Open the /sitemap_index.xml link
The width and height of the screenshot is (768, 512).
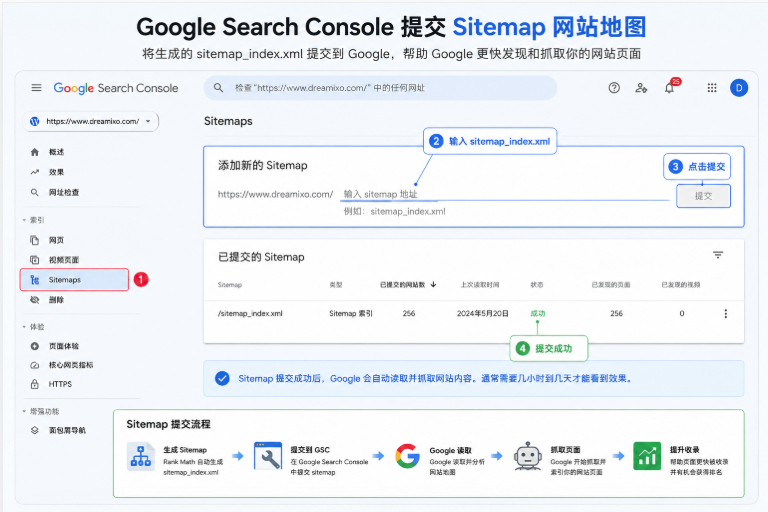pos(250,314)
